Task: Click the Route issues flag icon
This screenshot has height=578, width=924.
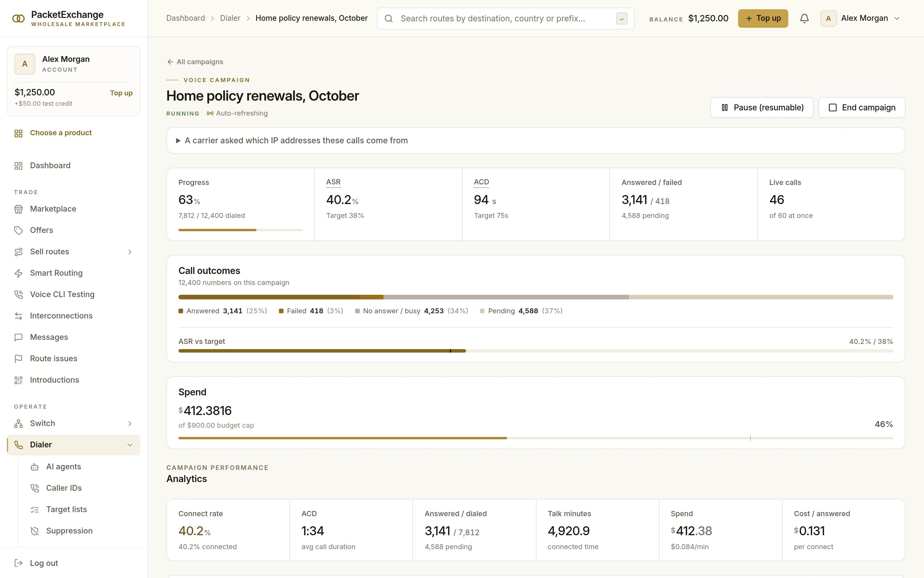Action: point(18,359)
